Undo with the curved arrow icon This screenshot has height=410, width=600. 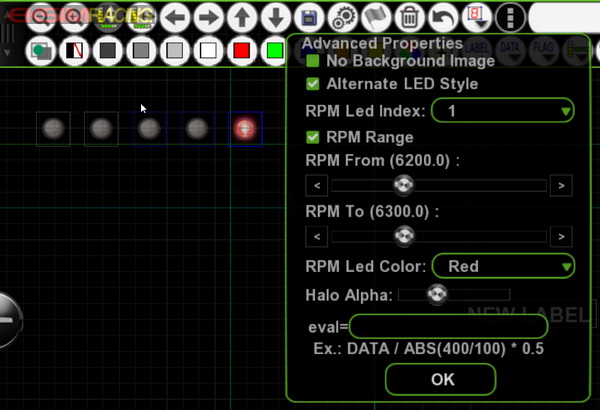[443, 18]
